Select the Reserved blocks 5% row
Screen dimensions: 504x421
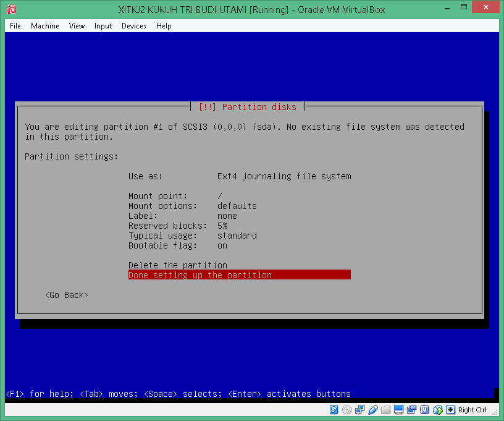(178, 226)
